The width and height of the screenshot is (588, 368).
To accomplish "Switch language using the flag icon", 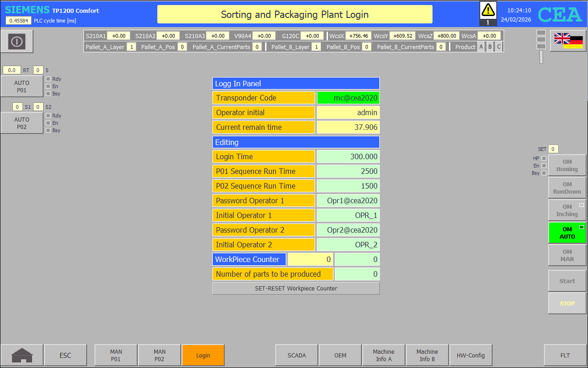I will (568, 41).
